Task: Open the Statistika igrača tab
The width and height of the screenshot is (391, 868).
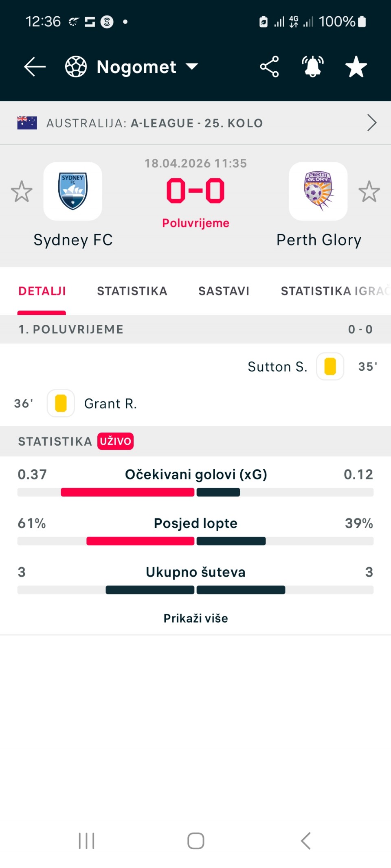Action: (334, 291)
